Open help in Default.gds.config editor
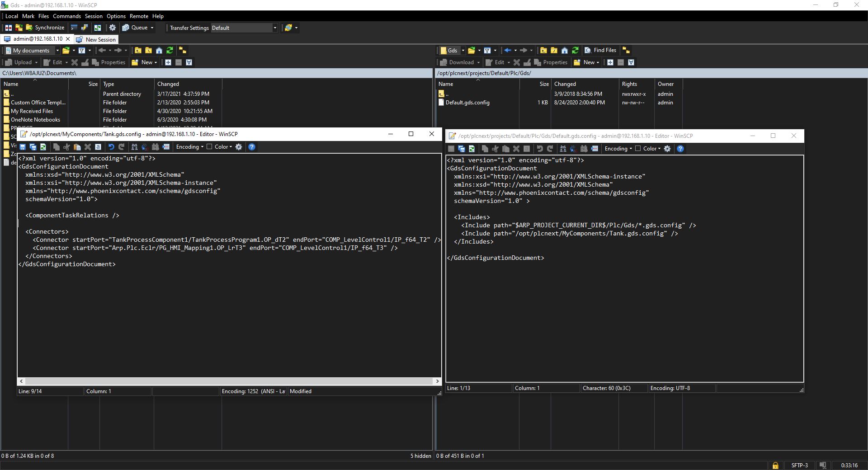Screen dimensions: 868x470 tap(680, 149)
